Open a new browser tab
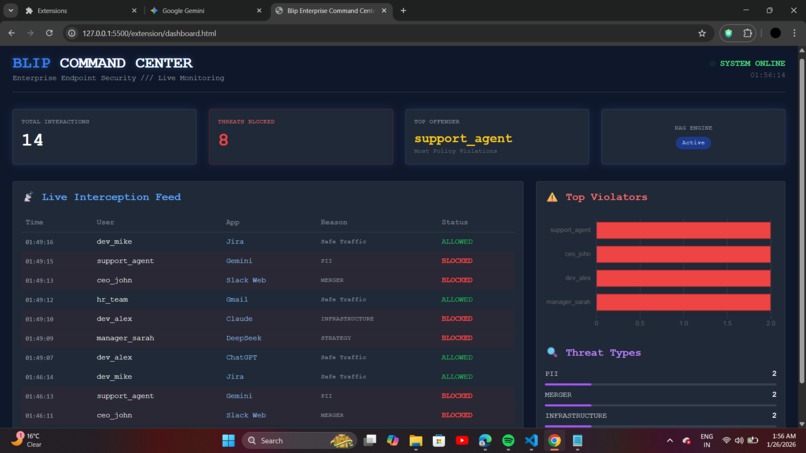This screenshot has width=806, height=453. click(403, 10)
